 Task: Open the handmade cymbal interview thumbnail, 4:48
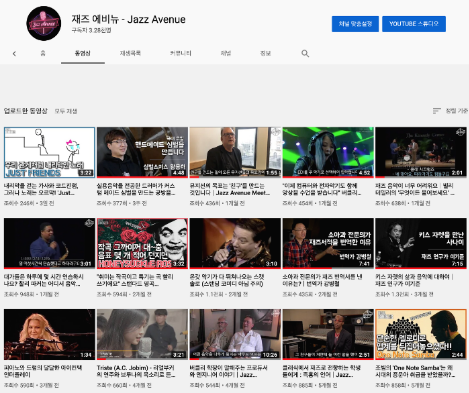(x=142, y=152)
